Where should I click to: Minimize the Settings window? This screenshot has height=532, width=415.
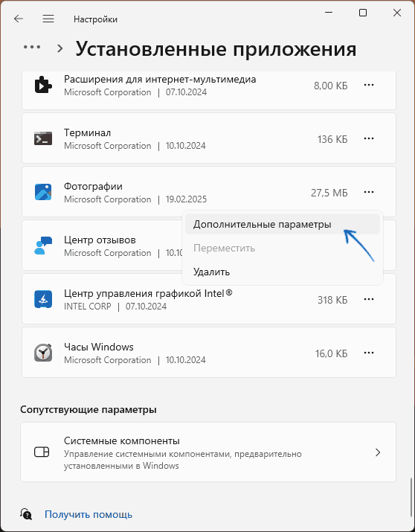click(329, 13)
